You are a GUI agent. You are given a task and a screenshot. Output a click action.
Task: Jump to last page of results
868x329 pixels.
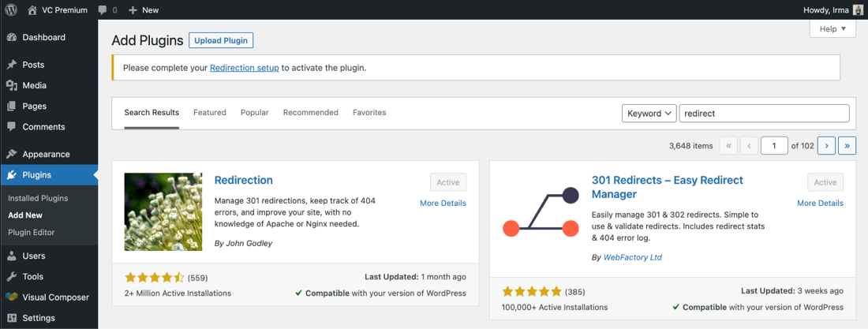click(847, 146)
